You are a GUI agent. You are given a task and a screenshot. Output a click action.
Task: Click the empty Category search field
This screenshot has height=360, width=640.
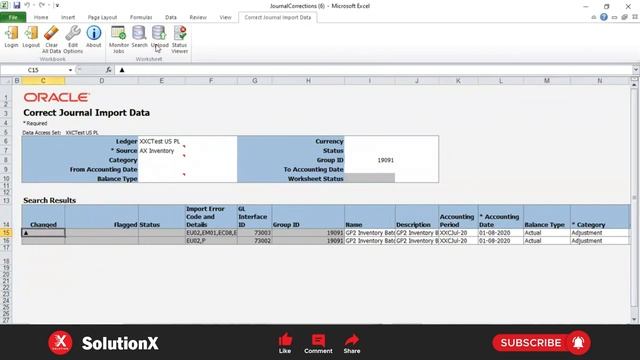187,160
